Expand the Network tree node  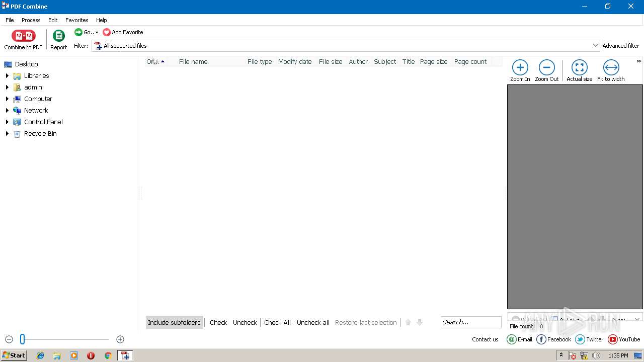(7, 111)
